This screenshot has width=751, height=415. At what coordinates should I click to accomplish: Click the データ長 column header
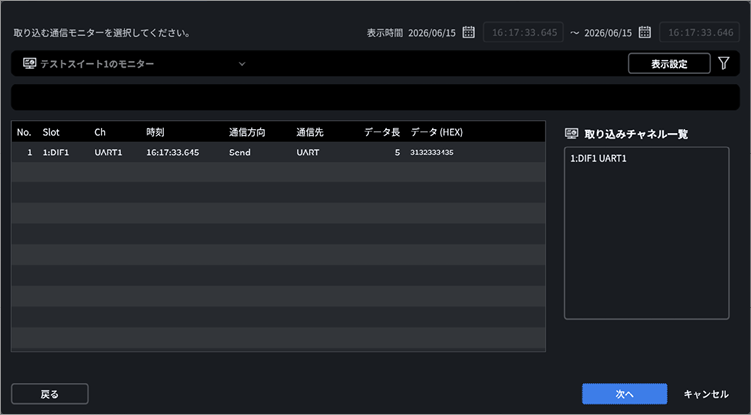pos(382,132)
